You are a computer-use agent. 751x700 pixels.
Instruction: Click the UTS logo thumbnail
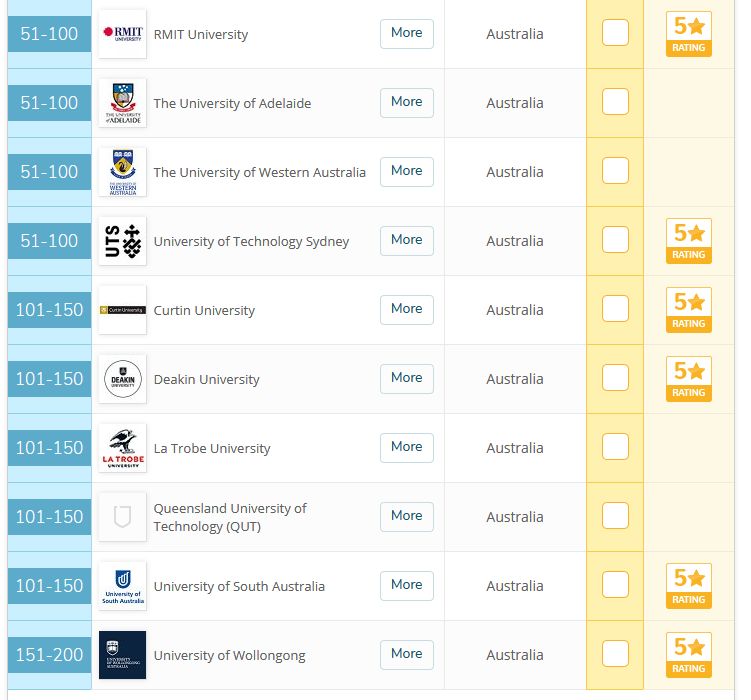122,241
